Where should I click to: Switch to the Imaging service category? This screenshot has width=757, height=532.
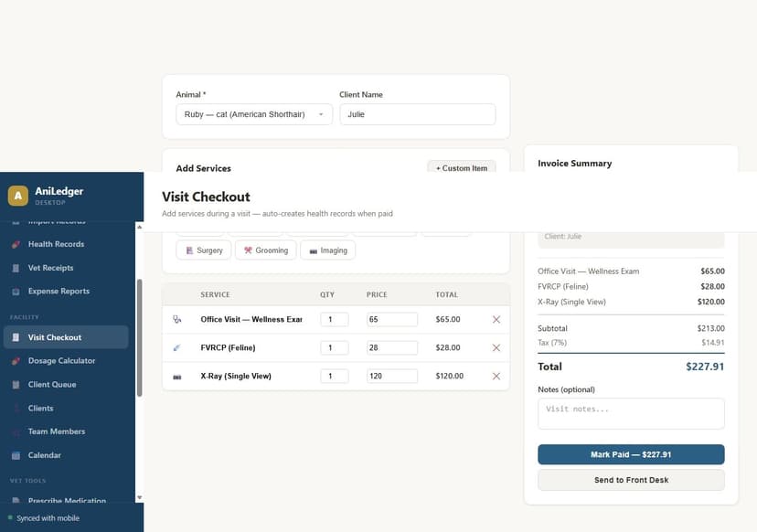[x=327, y=250]
